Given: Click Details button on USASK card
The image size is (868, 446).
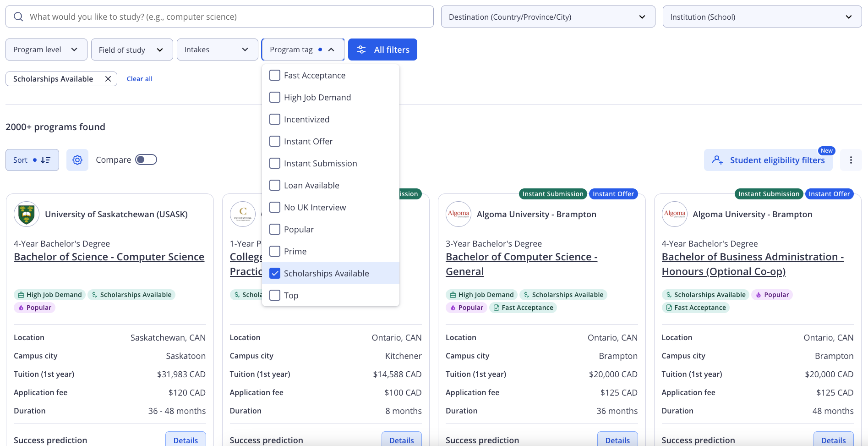Looking at the screenshot, I should [x=186, y=439].
